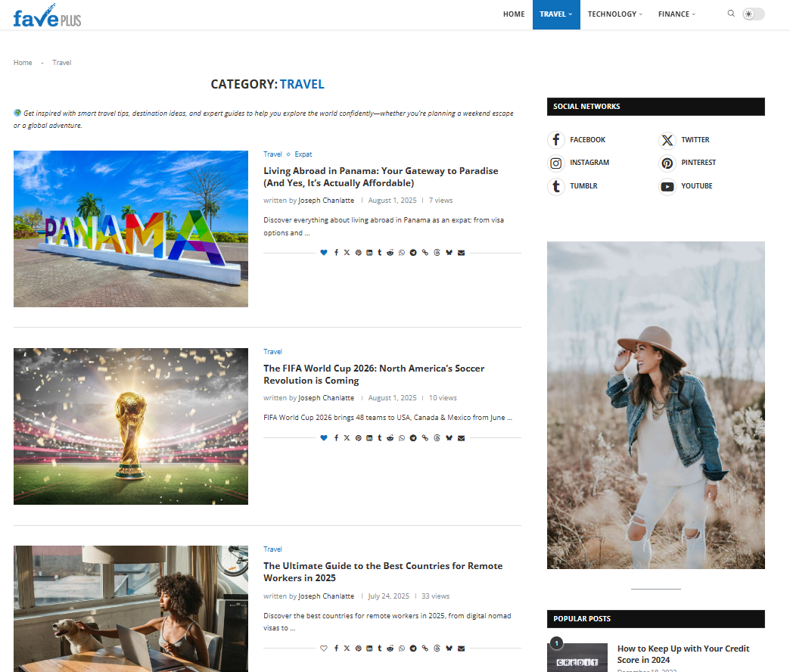Read the FIFA World Cup 2026 article title
The image size is (790, 672).
click(374, 375)
